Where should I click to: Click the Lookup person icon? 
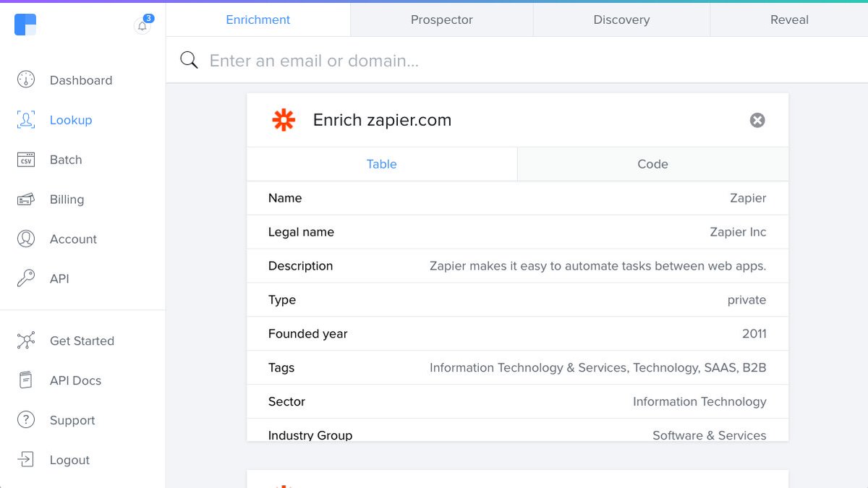[26, 119]
